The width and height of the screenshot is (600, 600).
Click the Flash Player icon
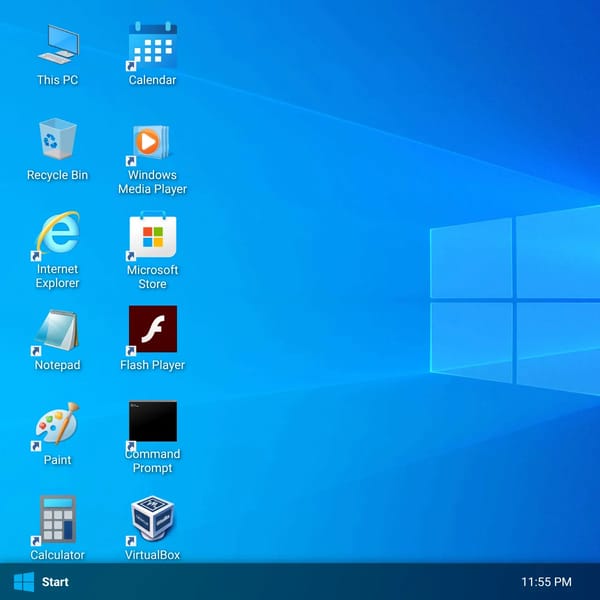point(153,329)
